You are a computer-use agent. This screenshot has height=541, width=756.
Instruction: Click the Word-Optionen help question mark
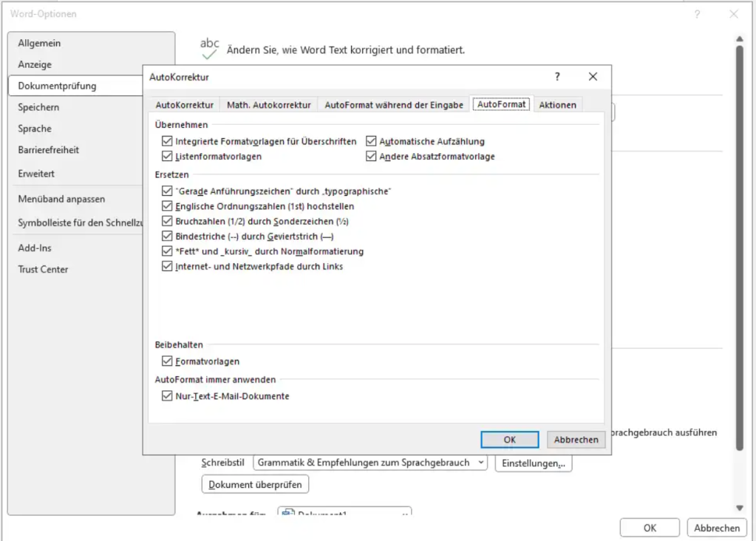pos(698,13)
